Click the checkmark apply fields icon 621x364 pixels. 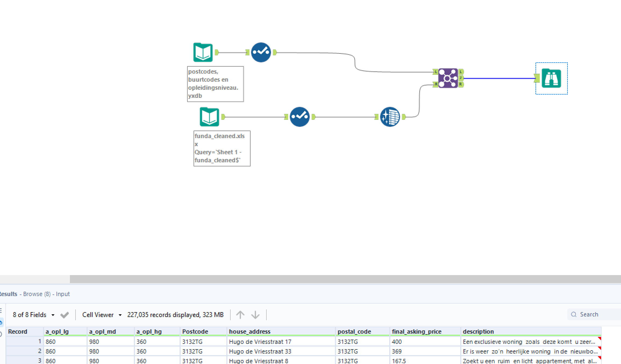pos(65,315)
